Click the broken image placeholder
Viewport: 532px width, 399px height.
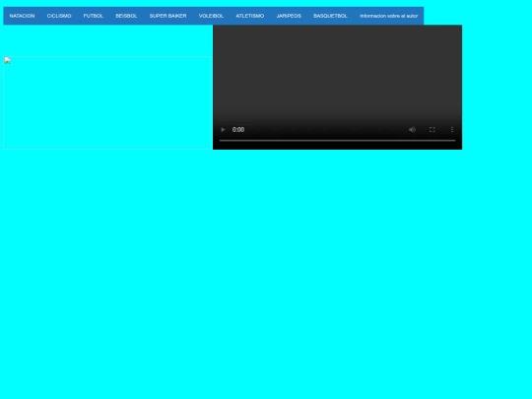pyautogui.click(x=108, y=102)
